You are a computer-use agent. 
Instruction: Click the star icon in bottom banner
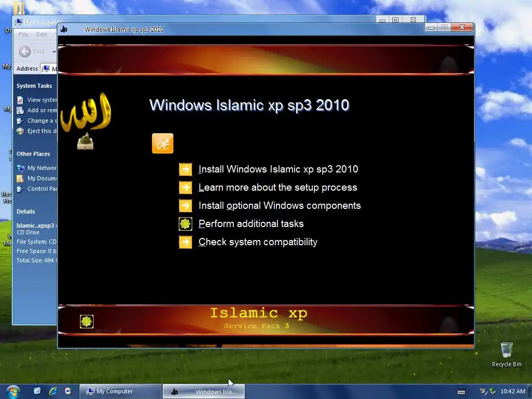point(87,321)
